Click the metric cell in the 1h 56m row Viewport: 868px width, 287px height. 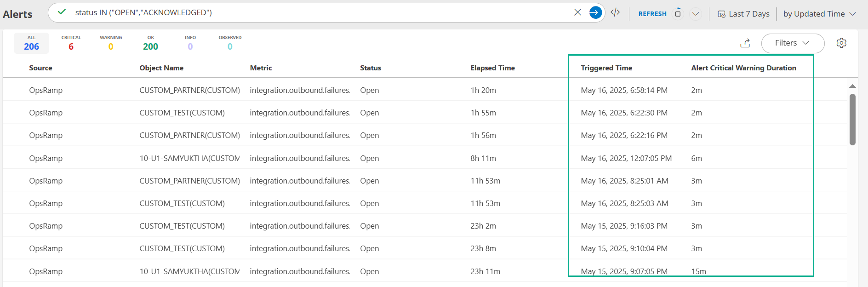point(300,135)
